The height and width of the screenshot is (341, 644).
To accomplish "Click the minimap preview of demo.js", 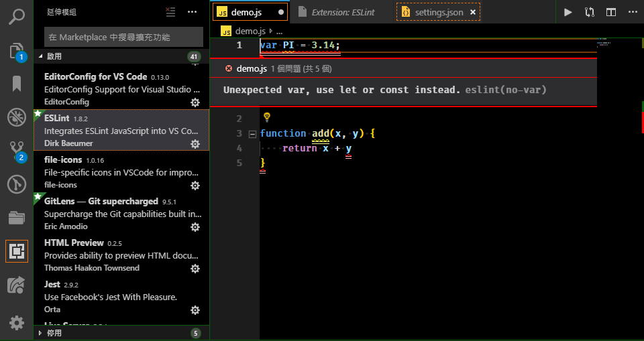I will [604, 43].
